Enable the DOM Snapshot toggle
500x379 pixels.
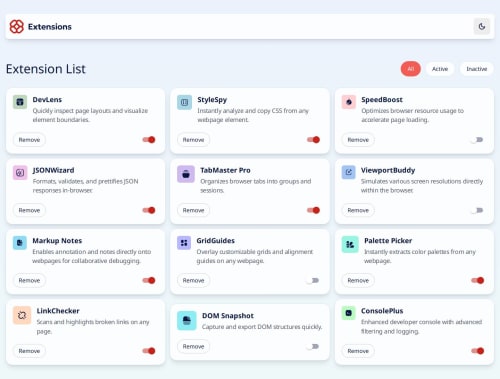point(313,346)
